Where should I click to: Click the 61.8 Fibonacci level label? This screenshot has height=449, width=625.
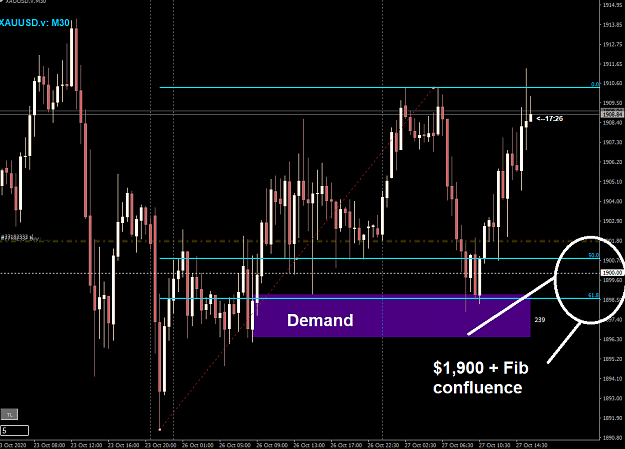(594, 295)
